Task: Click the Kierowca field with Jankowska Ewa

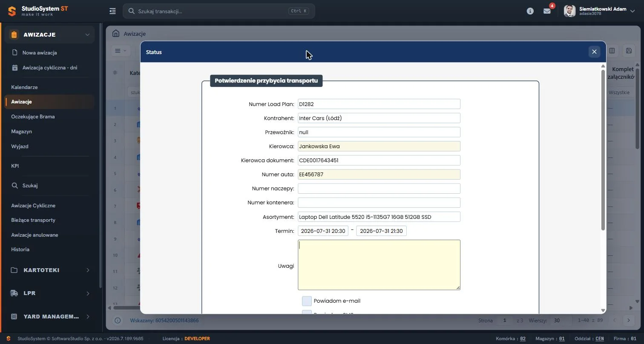Action: 379,146
